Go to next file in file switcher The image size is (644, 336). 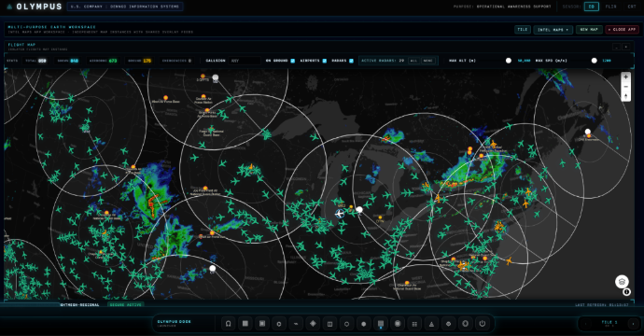click(634, 324)
